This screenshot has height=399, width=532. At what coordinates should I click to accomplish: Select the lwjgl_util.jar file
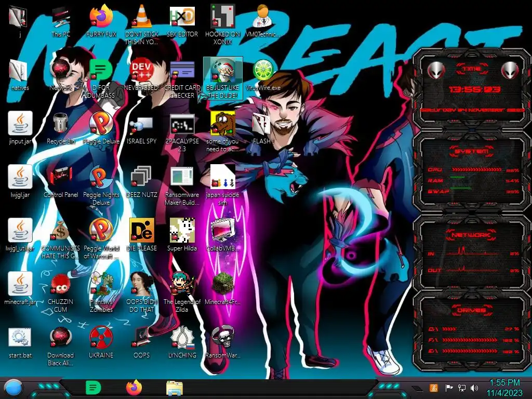click(x=20, y=231)
